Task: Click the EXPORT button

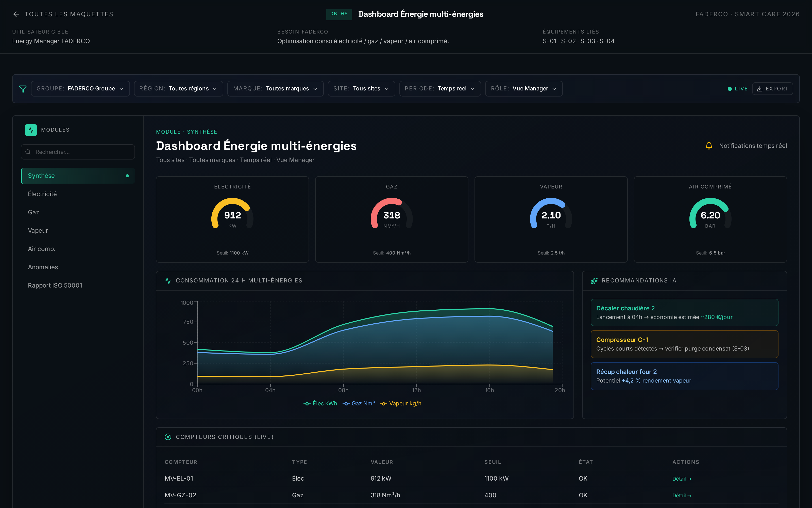Action: tap(772, 89)
